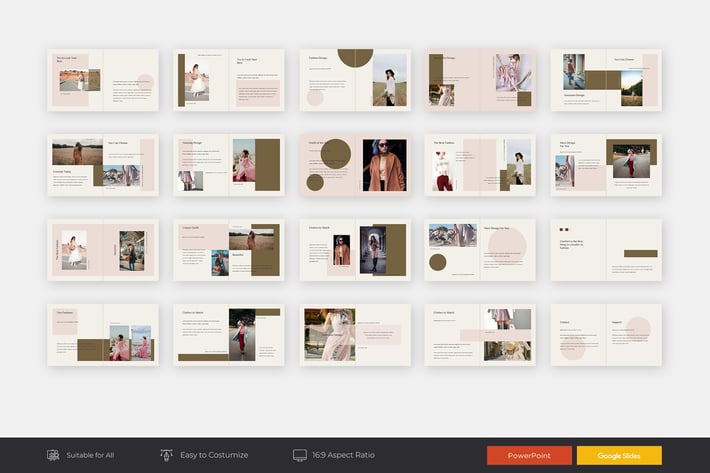Viewport: 710px width, 473px height.
Task: Click the yellow Google Slides button
Action: click(x=619, y=455)
